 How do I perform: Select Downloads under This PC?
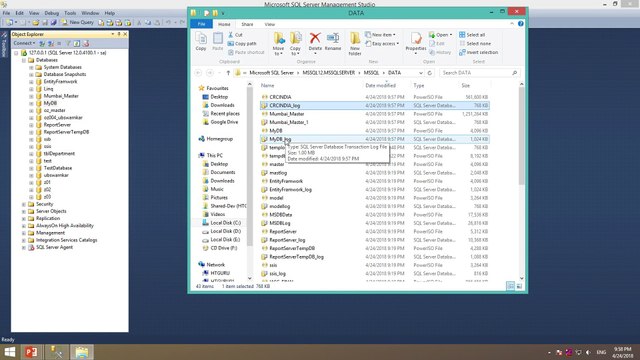222,181
